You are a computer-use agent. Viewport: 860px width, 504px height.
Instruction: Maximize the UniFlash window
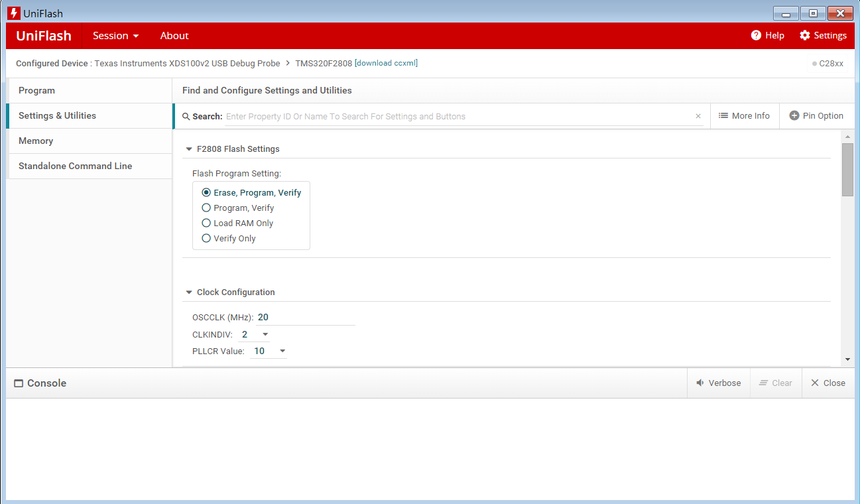(x=813, y=13)
